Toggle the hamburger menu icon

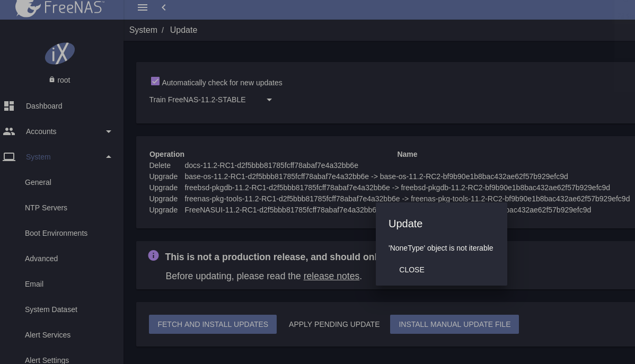[142, 7]
